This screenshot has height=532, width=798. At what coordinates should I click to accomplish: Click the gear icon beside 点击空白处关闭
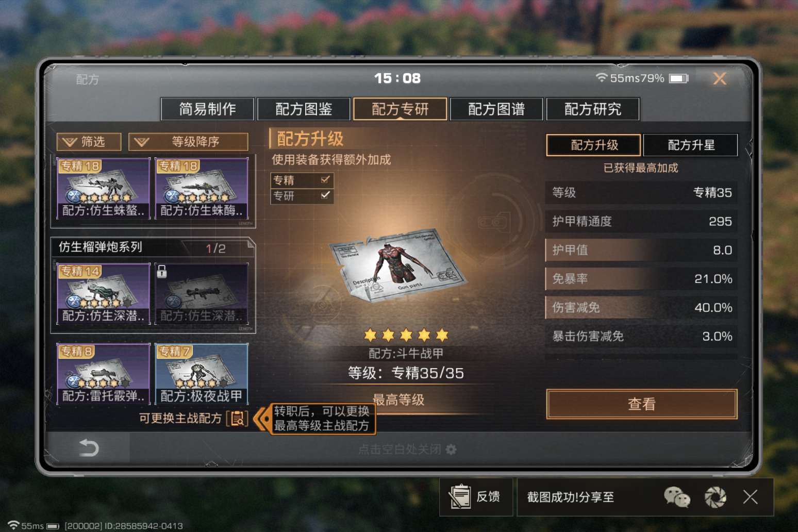coord(451,450)
